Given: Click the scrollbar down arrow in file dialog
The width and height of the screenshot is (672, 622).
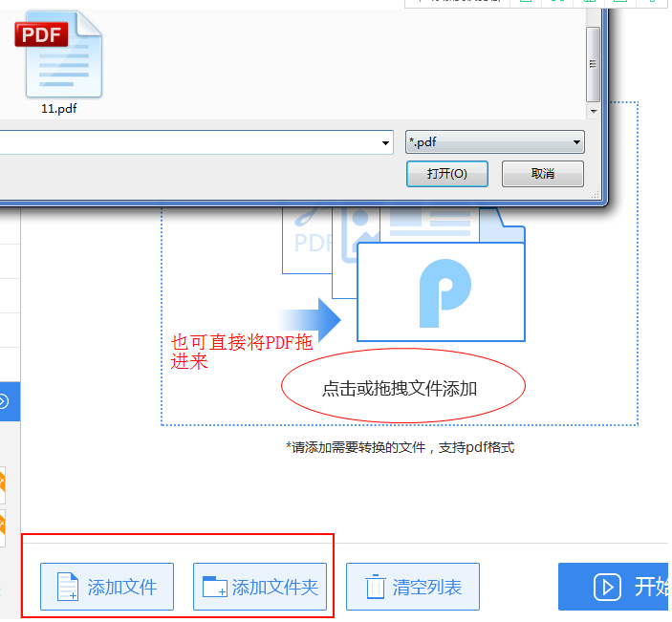Looking at the screenshot, I should point(594,111).
